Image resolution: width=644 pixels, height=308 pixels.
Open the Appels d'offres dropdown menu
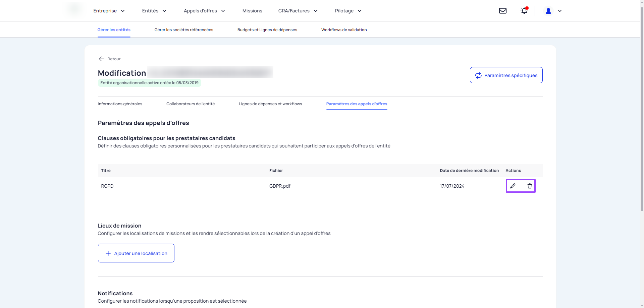(204, 11)
